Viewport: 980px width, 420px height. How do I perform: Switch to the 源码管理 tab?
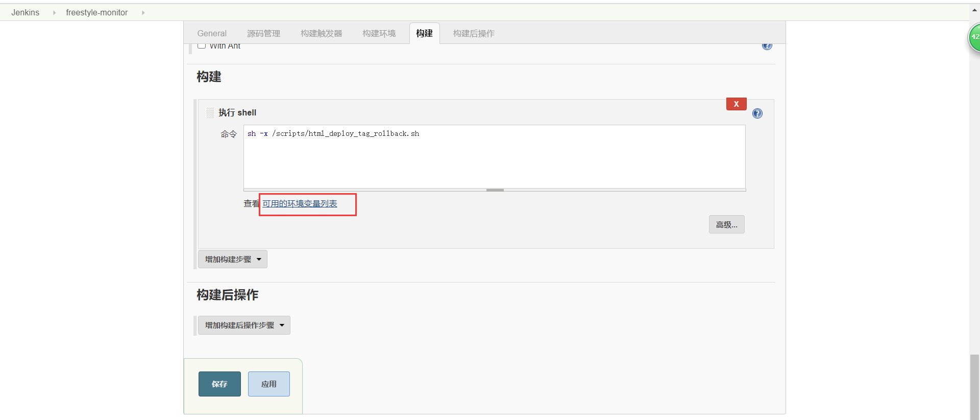263,33
